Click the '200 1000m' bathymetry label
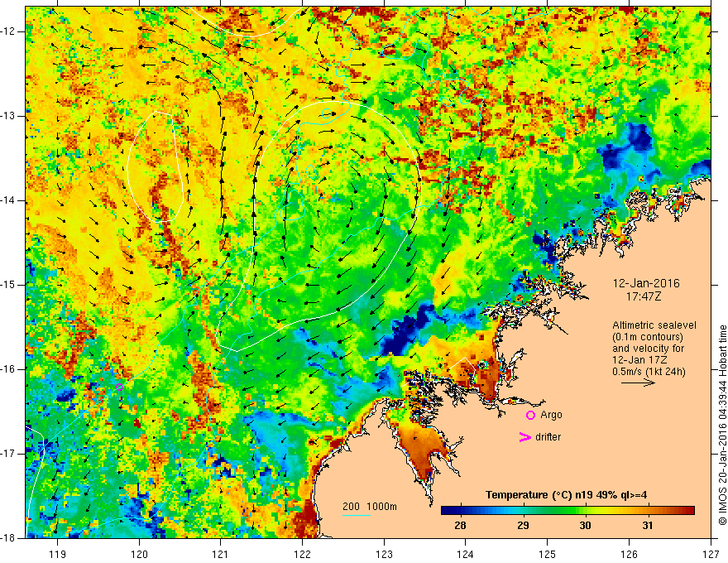The width and height of the screenshot is (728, 563). point(370,507)
